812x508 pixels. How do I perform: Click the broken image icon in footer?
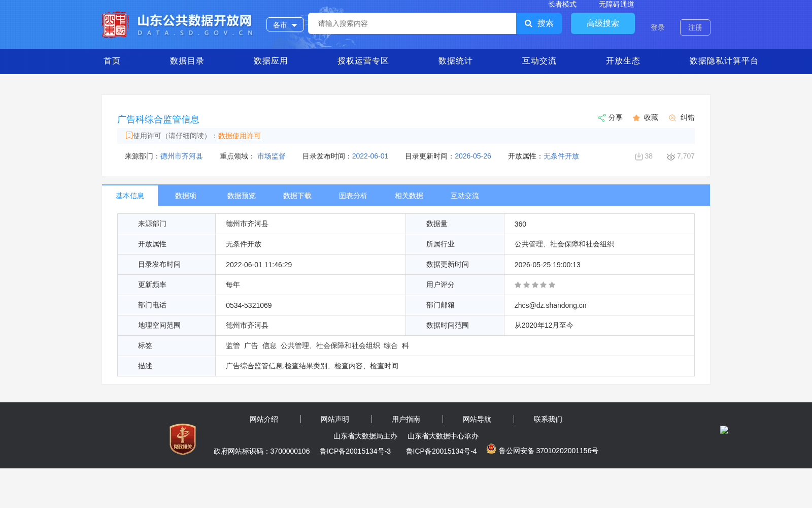click(x=724, y=430)
